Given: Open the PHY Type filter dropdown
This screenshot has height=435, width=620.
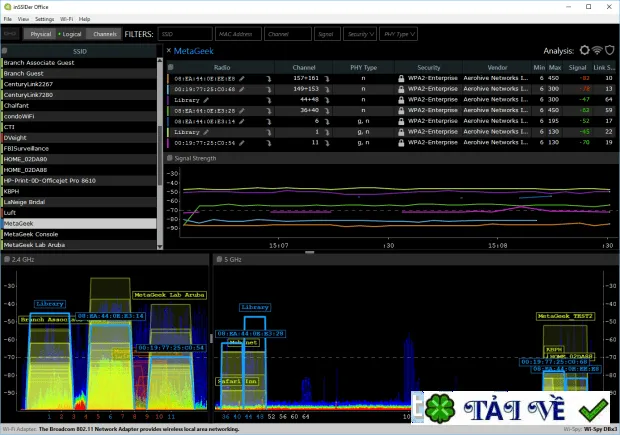Looking at the screenshot, I should pos(399,34).
